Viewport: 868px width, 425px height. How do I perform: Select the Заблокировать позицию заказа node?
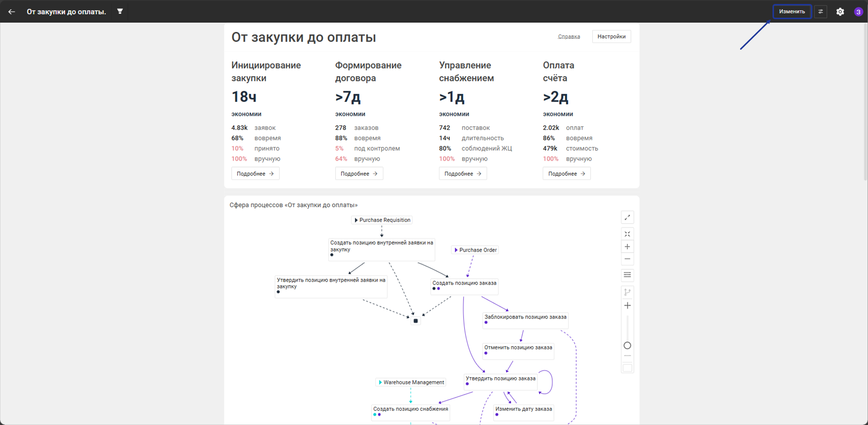click(525, 321)
